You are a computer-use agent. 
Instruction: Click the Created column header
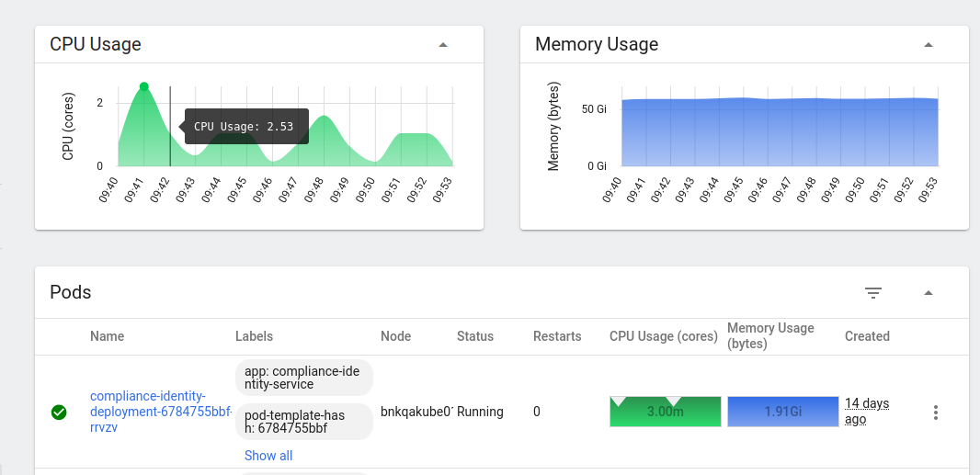click(867, 336)
